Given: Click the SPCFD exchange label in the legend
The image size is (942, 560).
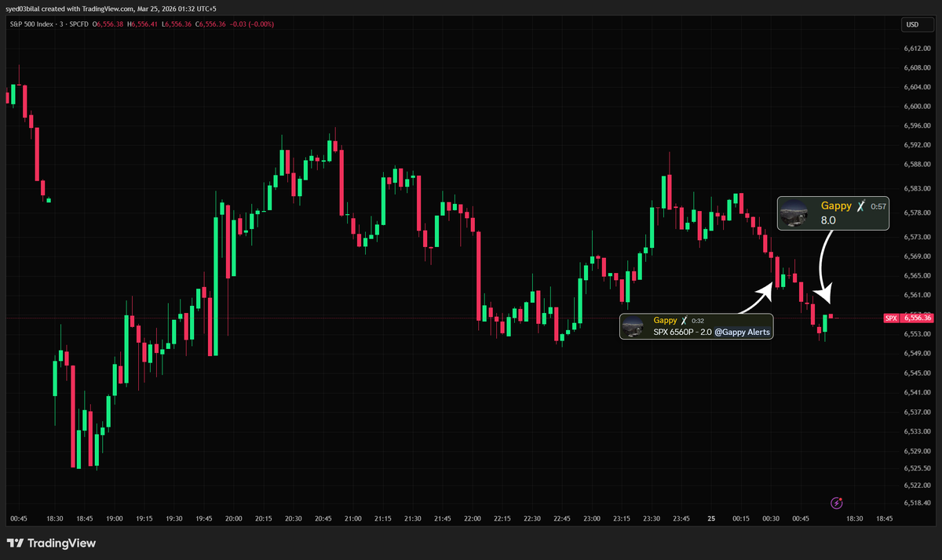Looking at the screenshot, I should [x=80, y=24].
